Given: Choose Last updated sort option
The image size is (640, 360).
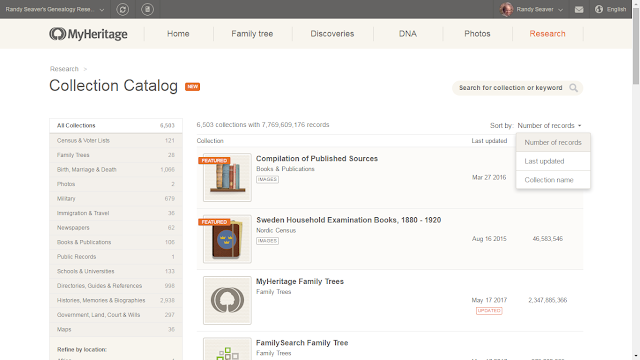Looking at the screenshot, I should click(x=553, y=161).
